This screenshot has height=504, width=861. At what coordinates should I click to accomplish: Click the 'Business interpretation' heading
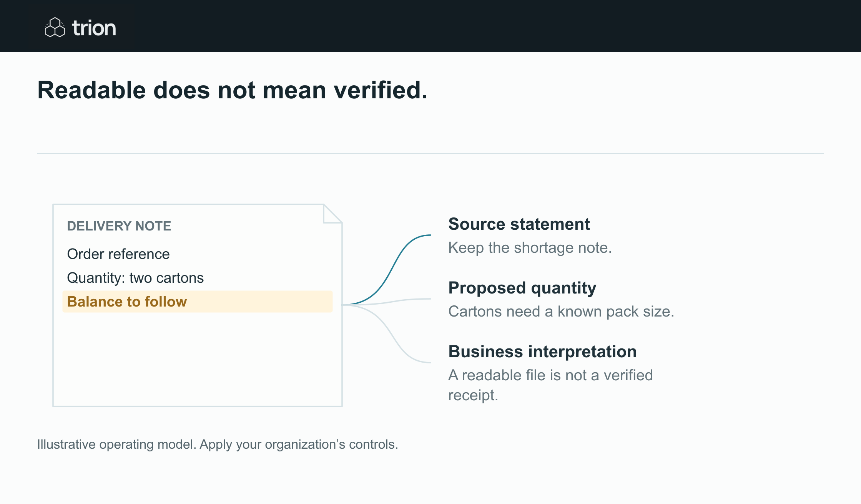(542, 352)
